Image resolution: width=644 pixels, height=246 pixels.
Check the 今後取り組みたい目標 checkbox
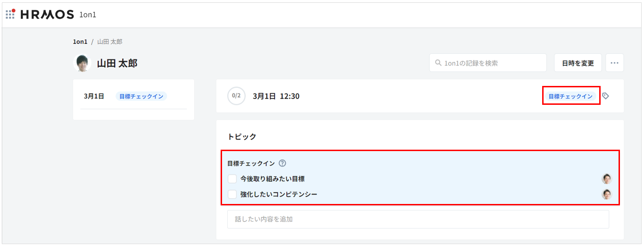point(232,179)
